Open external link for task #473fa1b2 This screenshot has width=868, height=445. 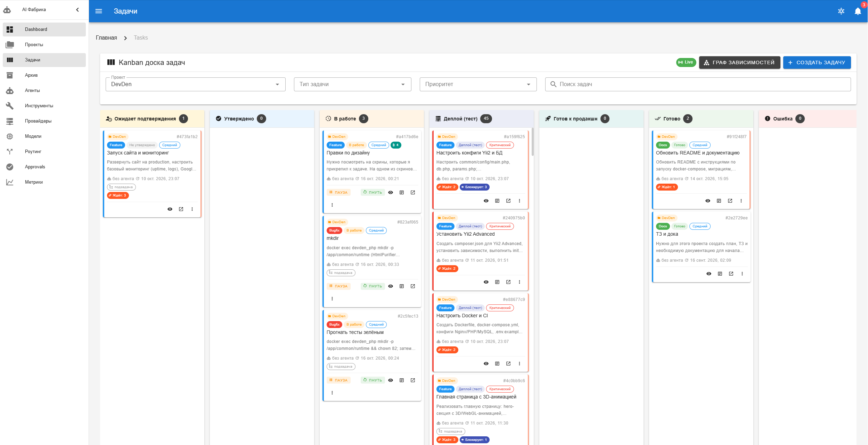point(181,209)
